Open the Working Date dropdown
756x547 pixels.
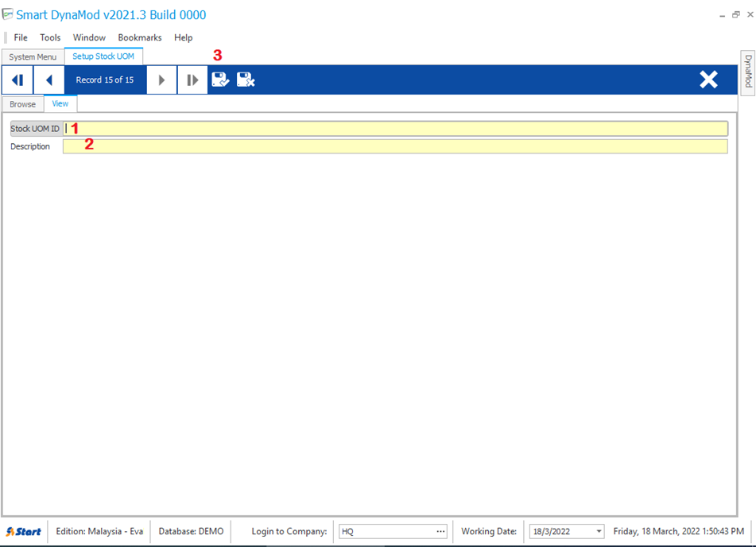coord(598,531)
